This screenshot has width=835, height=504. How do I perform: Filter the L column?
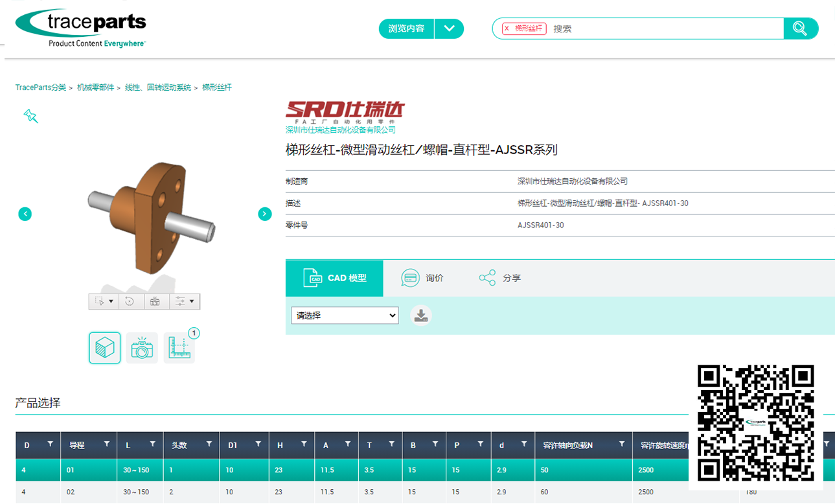(152, 444)
